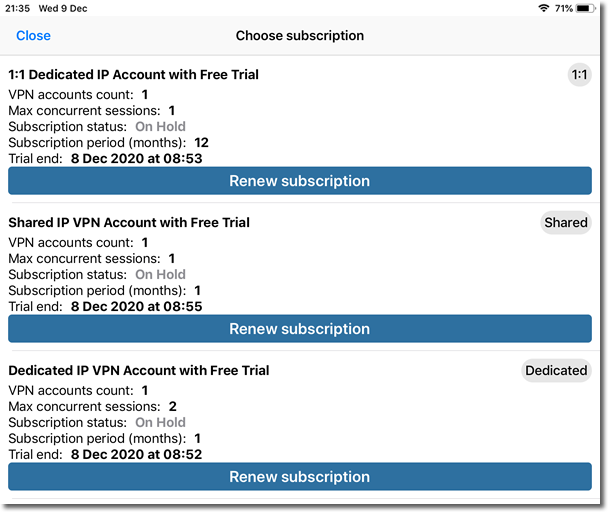Tap trial end date 8 Dec 2020 08:52
The height and width of the screenshot is (512, 608).
click(137, 454)
